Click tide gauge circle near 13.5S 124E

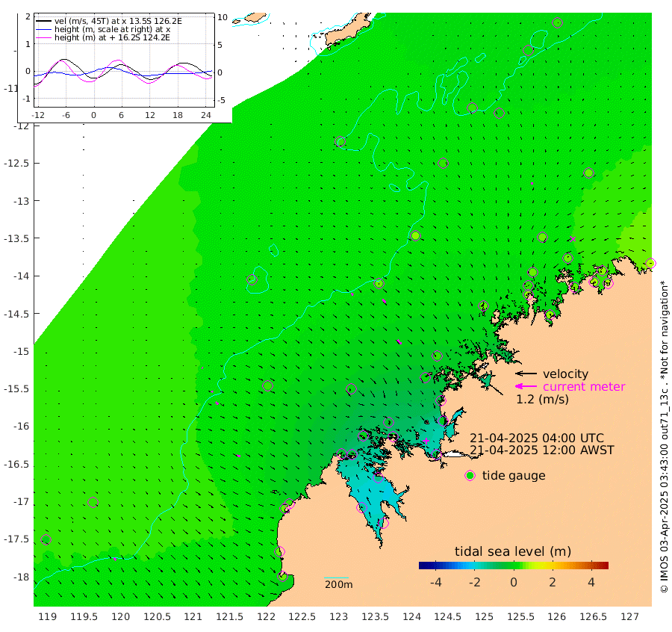pos(415,235)
